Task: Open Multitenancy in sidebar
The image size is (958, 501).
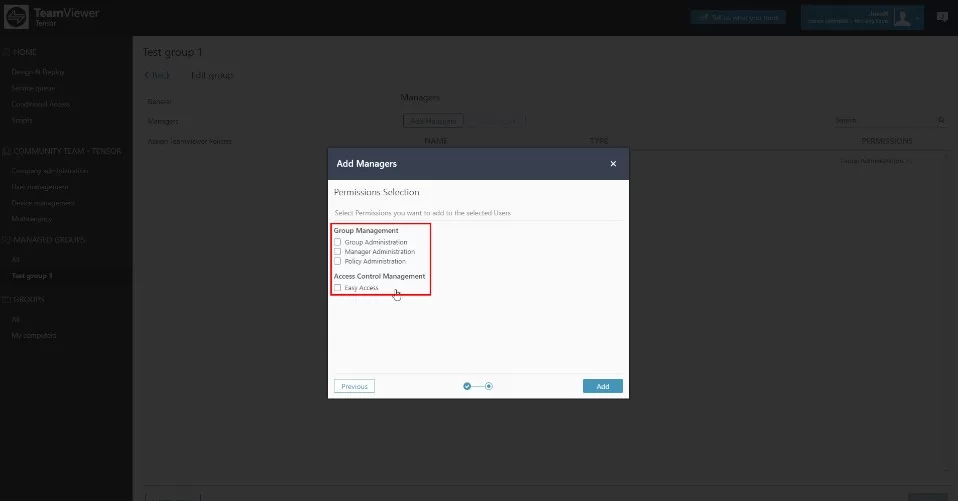Action: pos(32,219)
